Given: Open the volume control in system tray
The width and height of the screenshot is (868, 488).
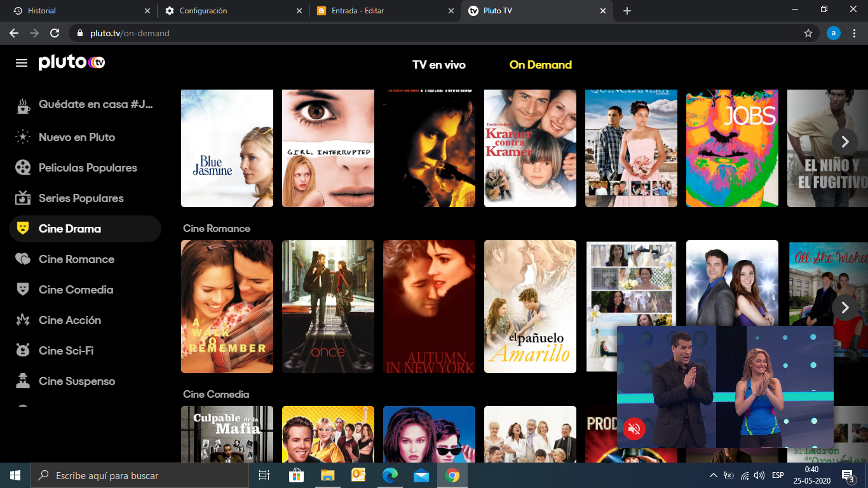Looking at the screenshot, I should pyautogui.click(x=759, y=475).
